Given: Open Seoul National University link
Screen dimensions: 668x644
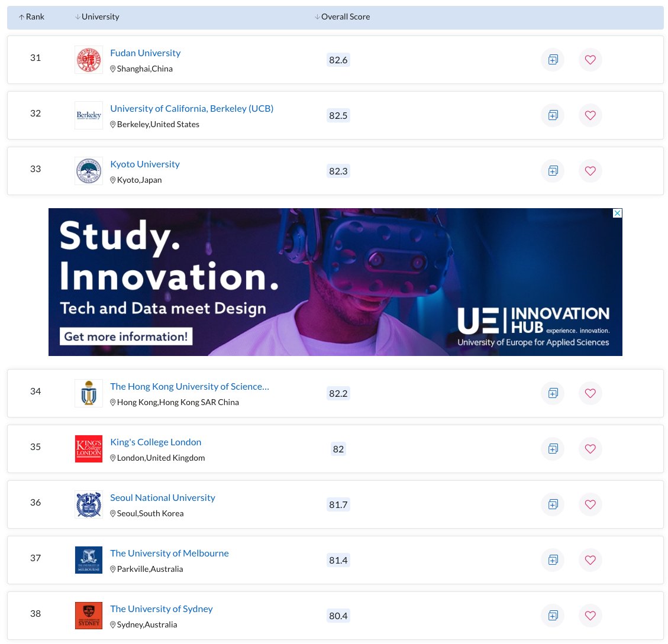Looking at the screenshot, I should pyautogui.click(x=162, y=497).
